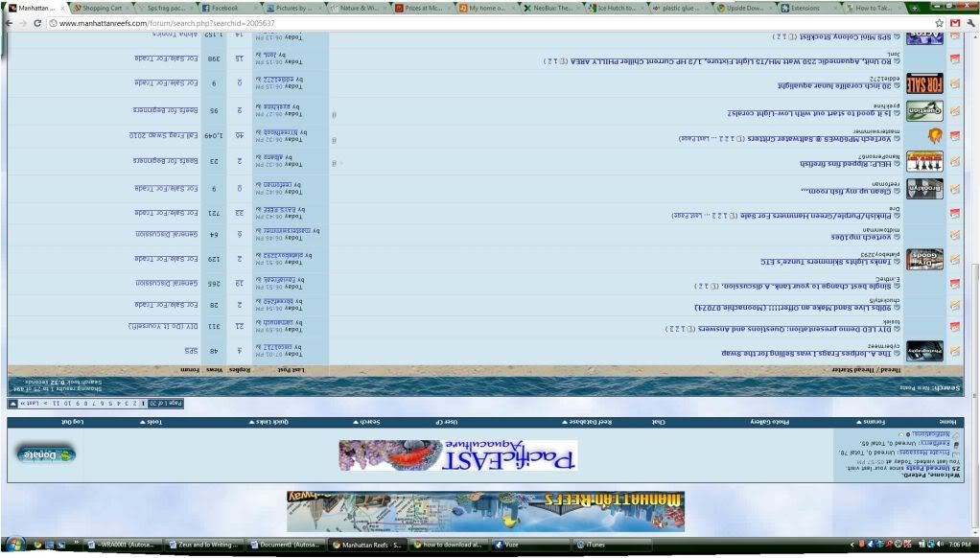Reload the page with the refresh icon
The height and width of the screenshot is (558, 980).
[37, 22]
